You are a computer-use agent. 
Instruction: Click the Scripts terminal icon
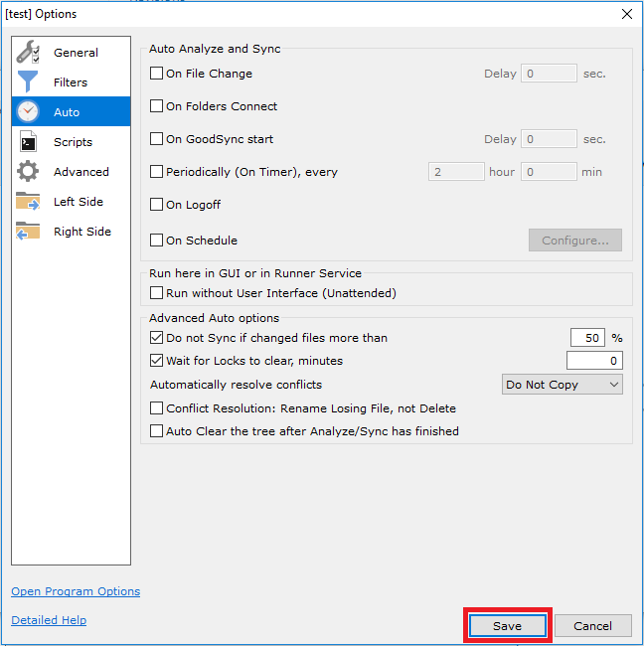[28, 142]
